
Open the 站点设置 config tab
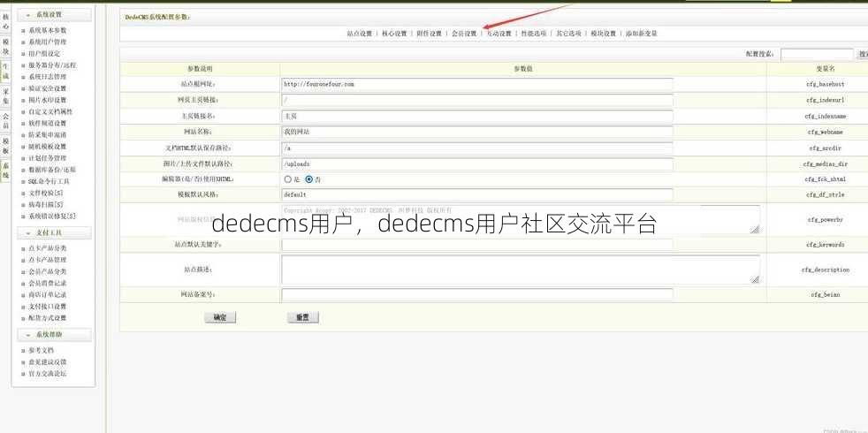(360, 34)
